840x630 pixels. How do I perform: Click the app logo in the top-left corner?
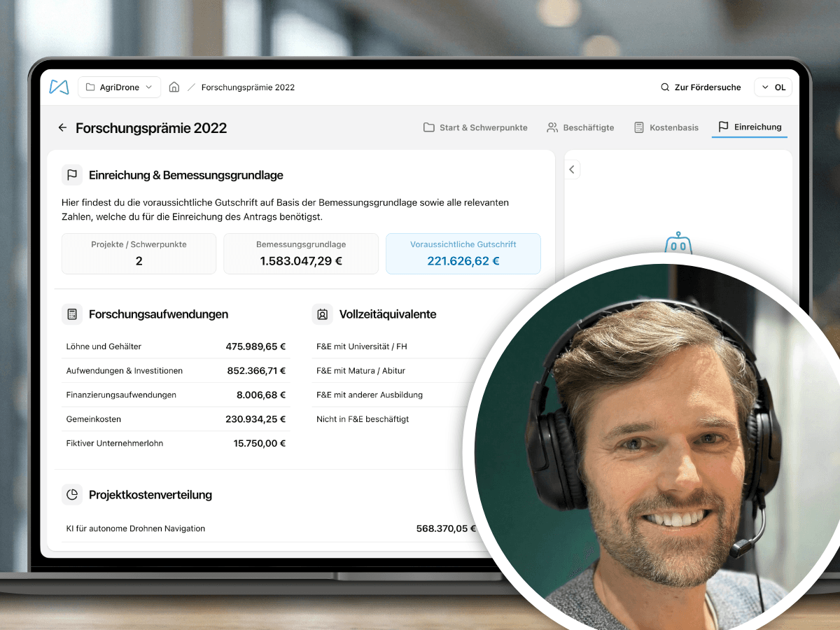click(59, 87)
